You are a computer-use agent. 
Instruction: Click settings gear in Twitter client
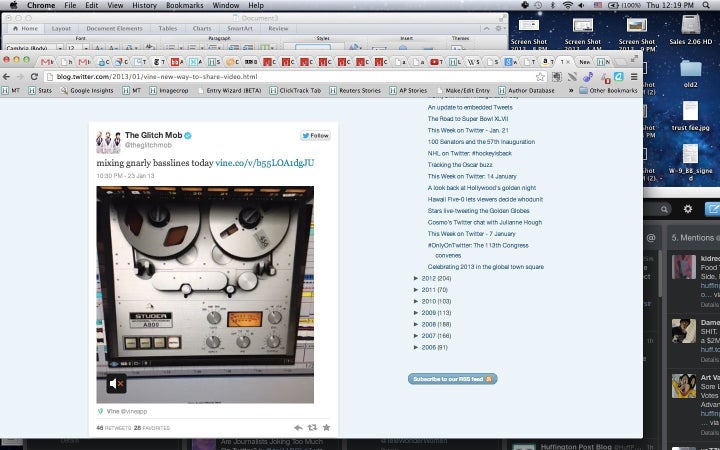[x=688, y=209]
